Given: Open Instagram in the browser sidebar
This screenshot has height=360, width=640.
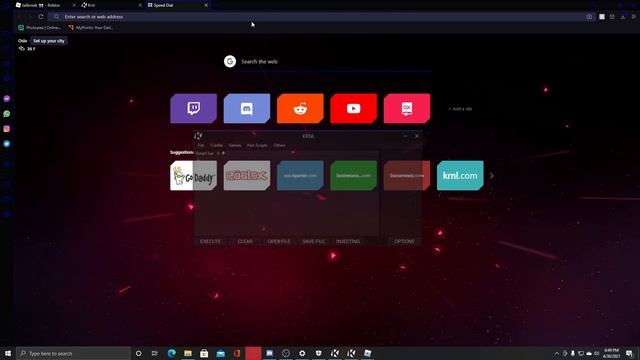Looking at the screenshot, I should coord(7,129).
